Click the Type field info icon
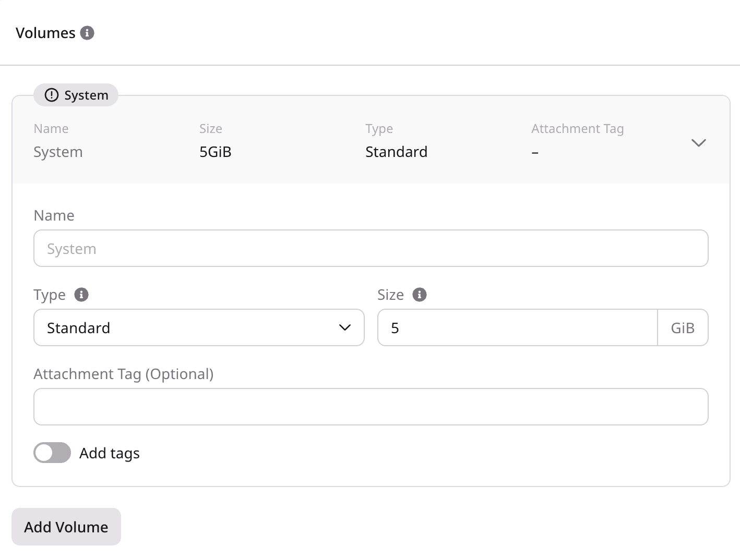This screenshot has width=740, height=560. click(81, 295)
